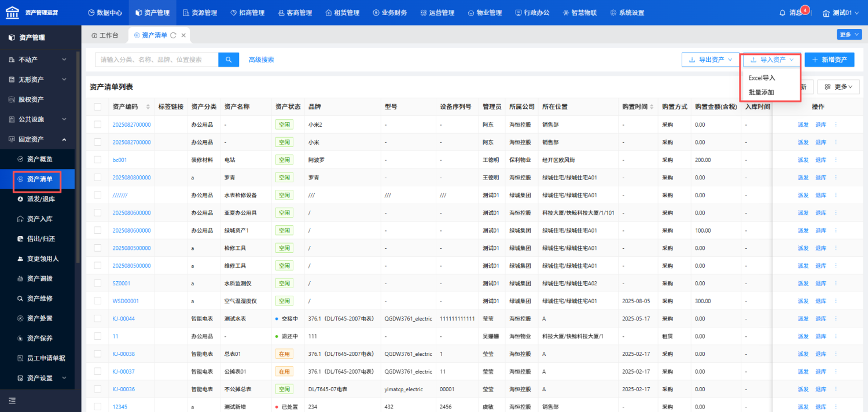The image size is (868, 412).
Task: Open asset code link WSD00001
Action: (126, 301)
